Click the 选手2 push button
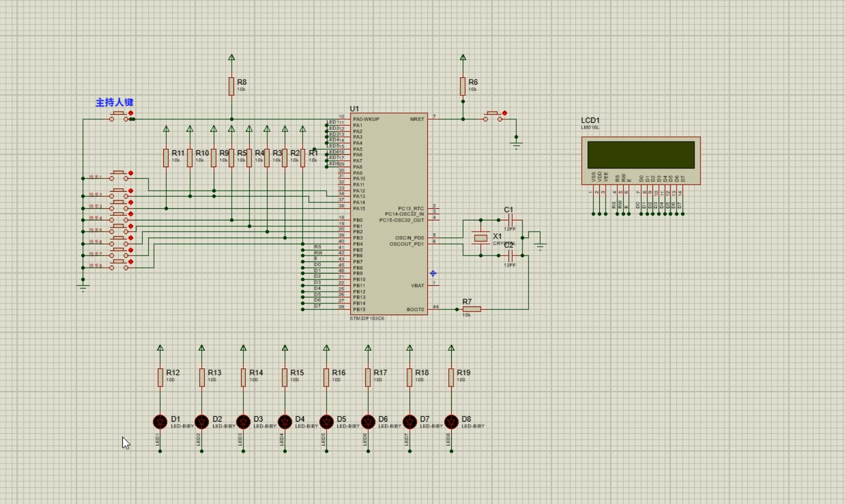 click(x=119, y=193)
